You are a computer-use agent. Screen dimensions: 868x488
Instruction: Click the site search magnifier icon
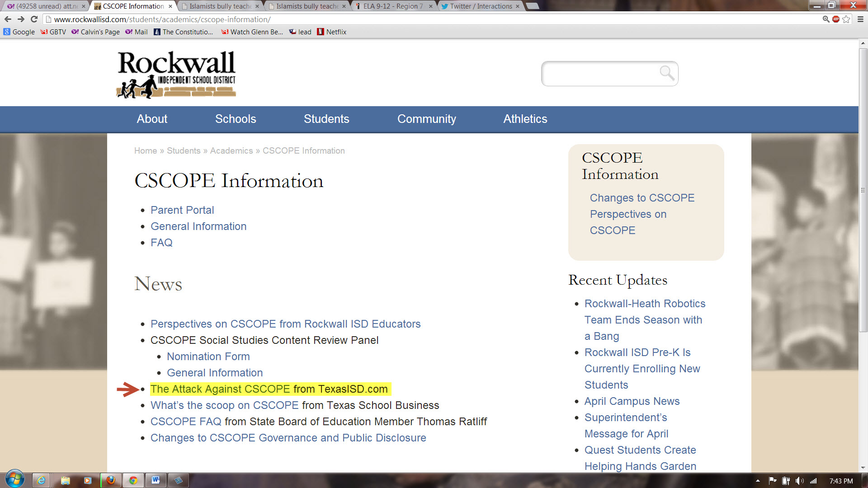coord(666,73)
